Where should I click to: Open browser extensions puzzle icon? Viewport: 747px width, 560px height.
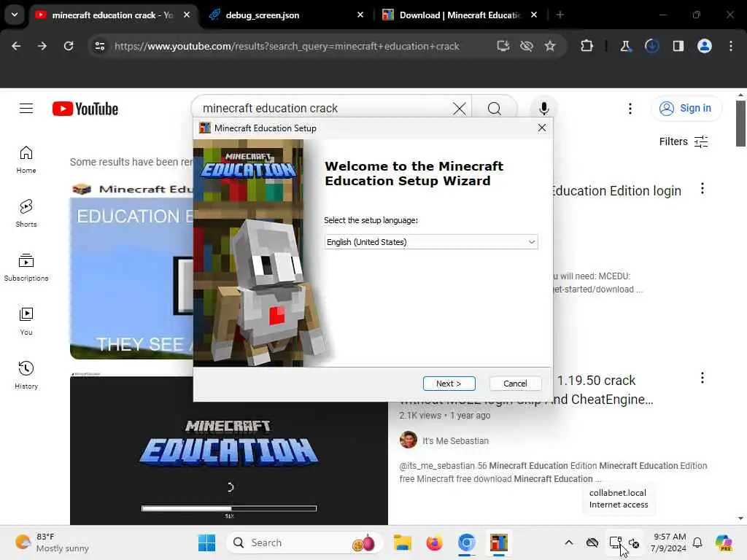pyautogui.click(x=587, y=46)
